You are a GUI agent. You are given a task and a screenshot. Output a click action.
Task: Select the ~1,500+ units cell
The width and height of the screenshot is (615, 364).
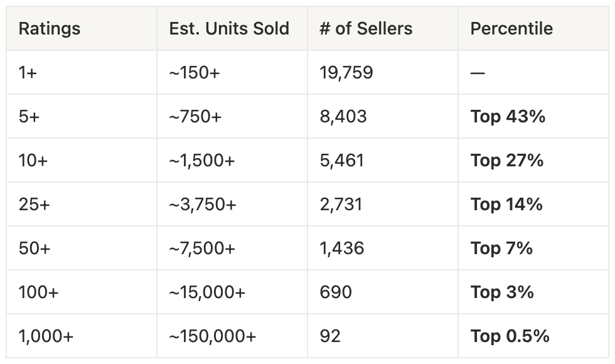(202, 161)
